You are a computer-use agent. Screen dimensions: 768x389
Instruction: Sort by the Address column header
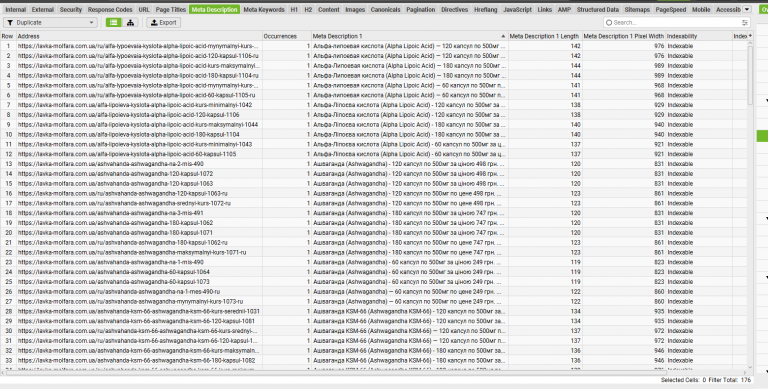(139, 36)
